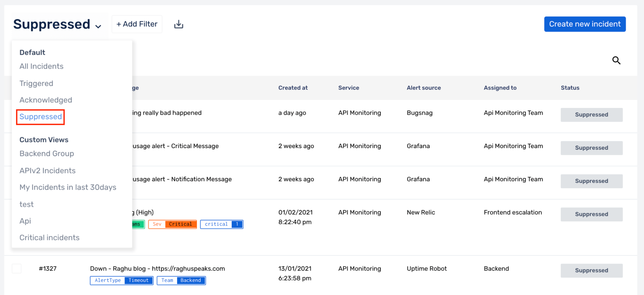Viewport: 644px width, 295px height.
Task: Click the Sev Critical tag
Action: 172,224
